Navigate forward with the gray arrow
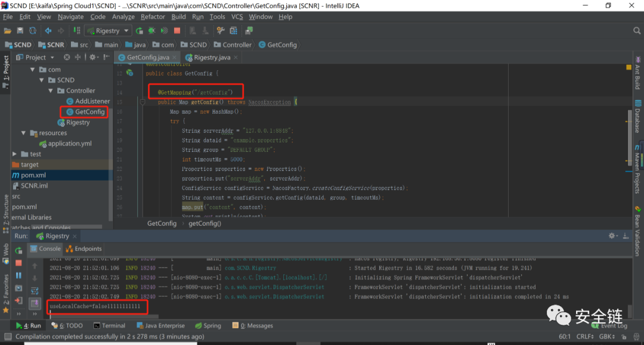Image resolution: width=644 pixels, height=345 pixels. coord(61,31)
